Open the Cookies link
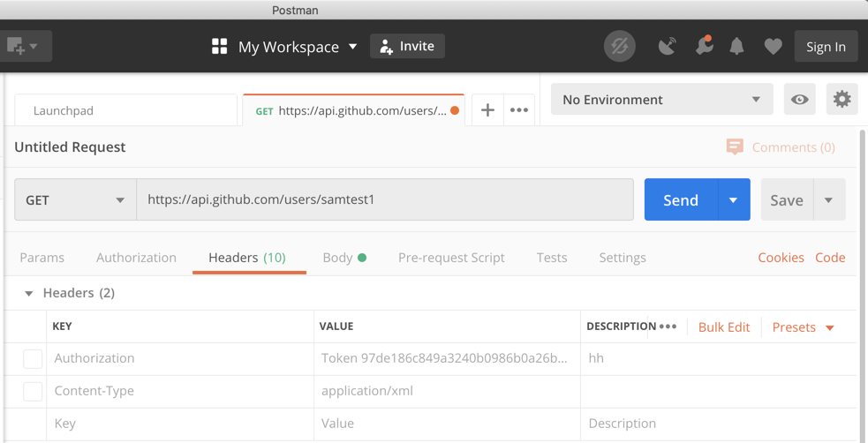The image size is (868, 443). coord(781,258)
